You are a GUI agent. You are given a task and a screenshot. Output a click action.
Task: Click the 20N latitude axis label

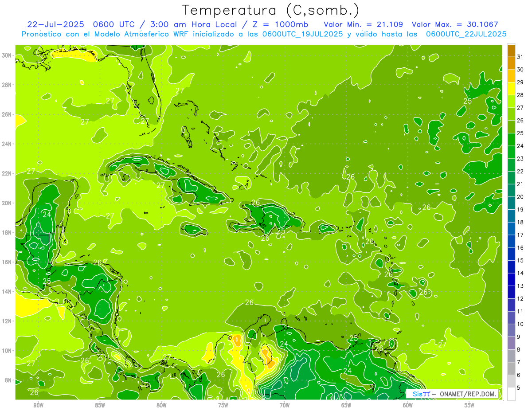[8, 203]
